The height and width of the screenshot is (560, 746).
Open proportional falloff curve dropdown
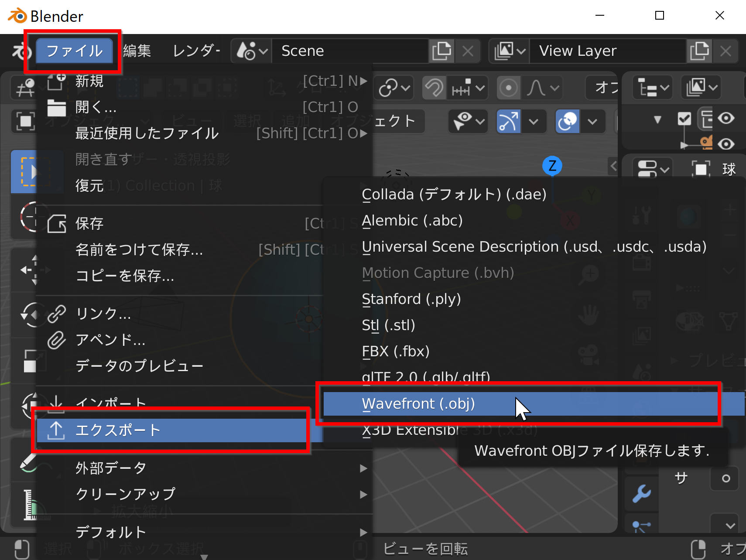542,88
